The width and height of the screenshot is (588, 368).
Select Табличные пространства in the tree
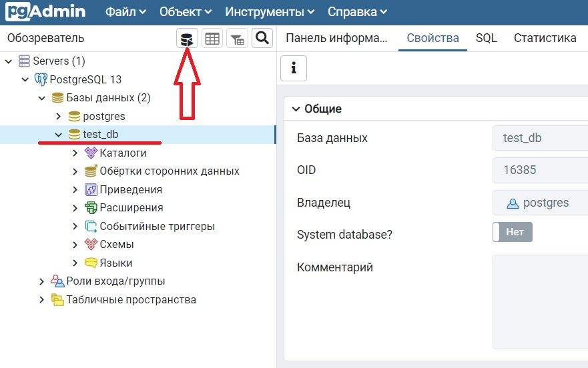(x=131, y=300)
